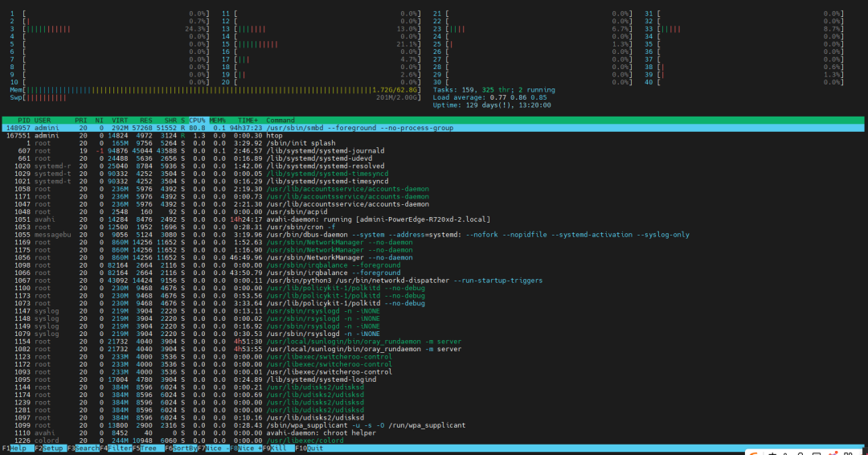
Task: Select udisksd row with PID 1097
Action: (433, 418)
